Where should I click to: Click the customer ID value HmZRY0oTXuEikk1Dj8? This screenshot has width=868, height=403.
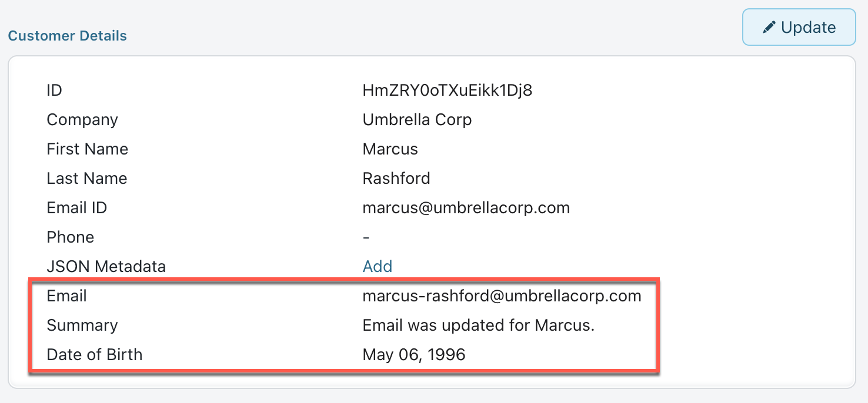click(448, 90)
